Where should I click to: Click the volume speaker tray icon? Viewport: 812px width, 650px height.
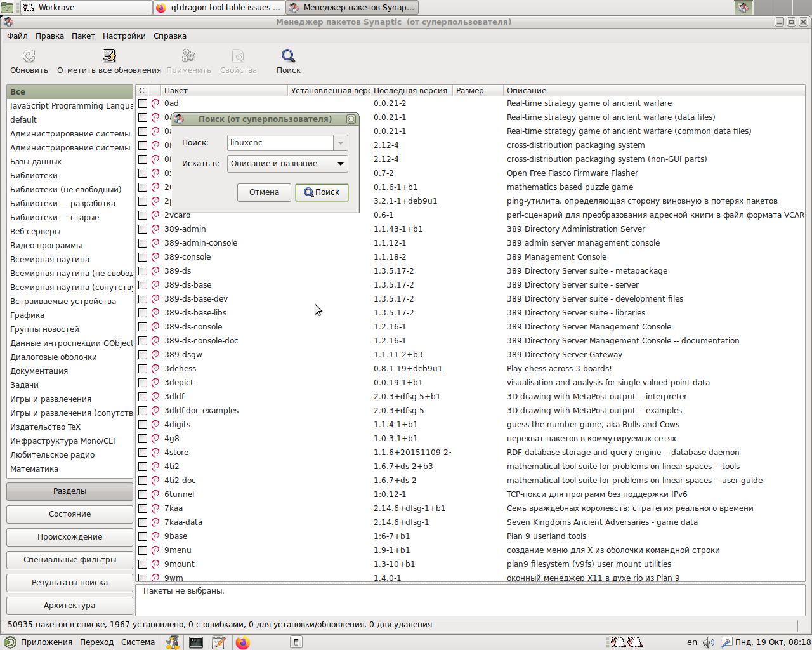point(709,642)
